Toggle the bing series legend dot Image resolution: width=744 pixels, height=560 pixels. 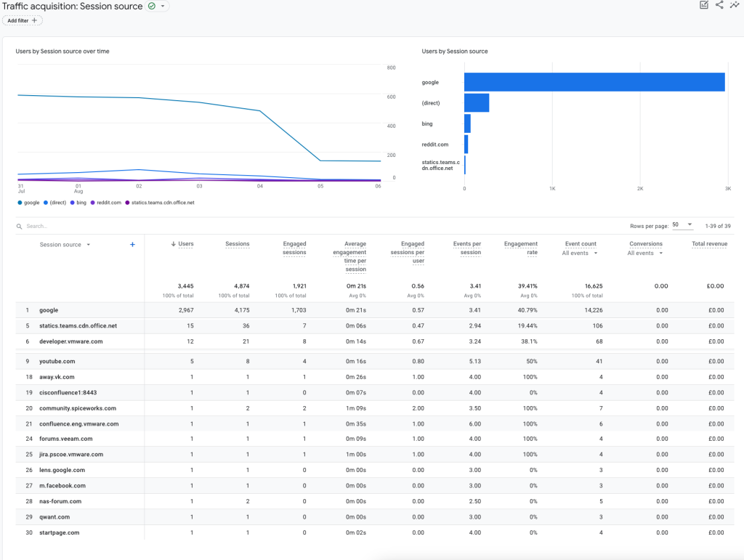coord(73,203)
